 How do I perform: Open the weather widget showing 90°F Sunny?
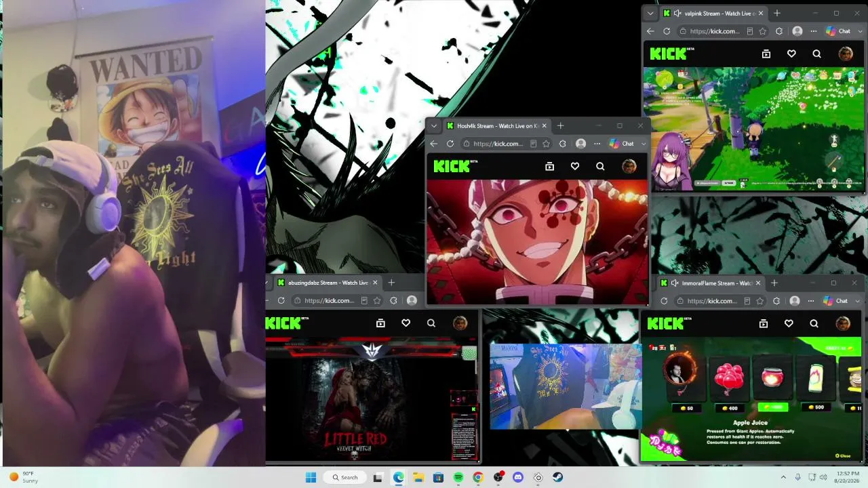point(23,477)
